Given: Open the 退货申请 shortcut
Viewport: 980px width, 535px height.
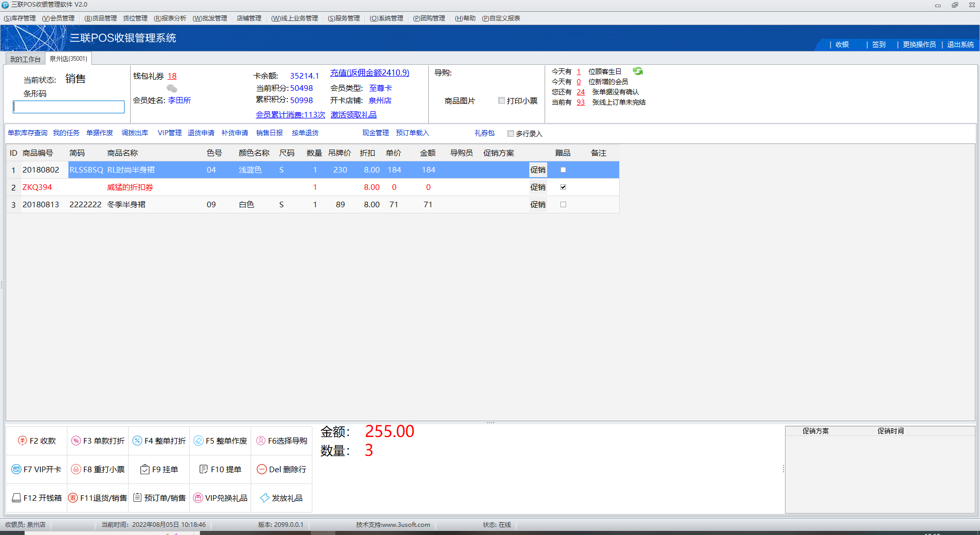Looking at the screenshot, I should click(x=201, y=133).
